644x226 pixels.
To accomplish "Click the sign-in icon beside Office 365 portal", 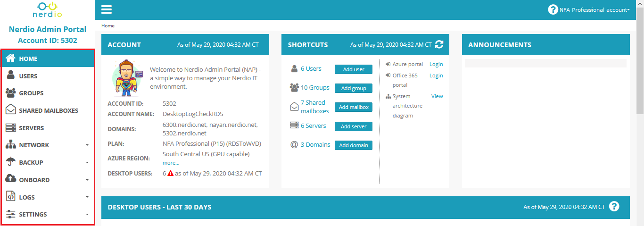I will (388, 75).
